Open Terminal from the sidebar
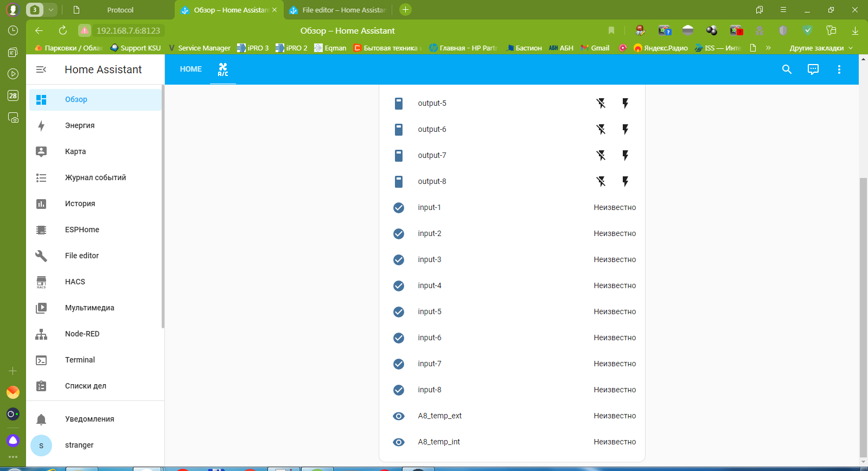 point(80,360)
